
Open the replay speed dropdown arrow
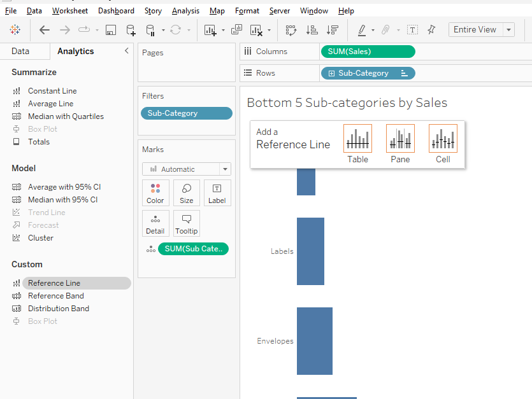[x=97, y=30]
